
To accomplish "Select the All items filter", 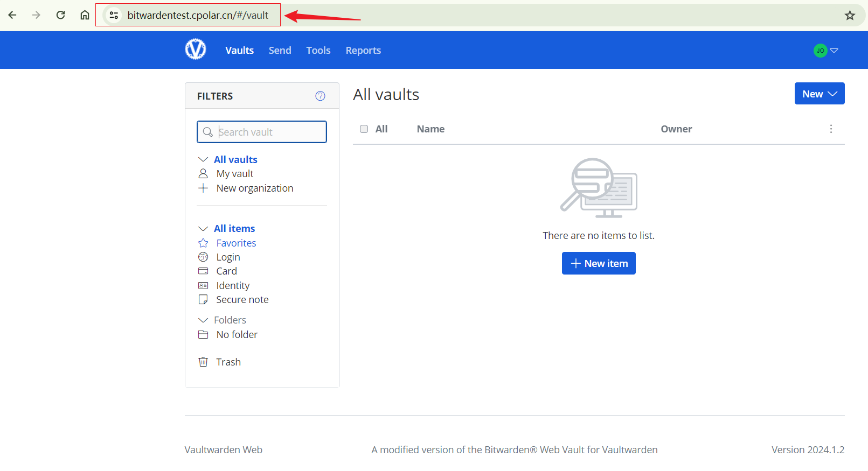I will (234, 229).
